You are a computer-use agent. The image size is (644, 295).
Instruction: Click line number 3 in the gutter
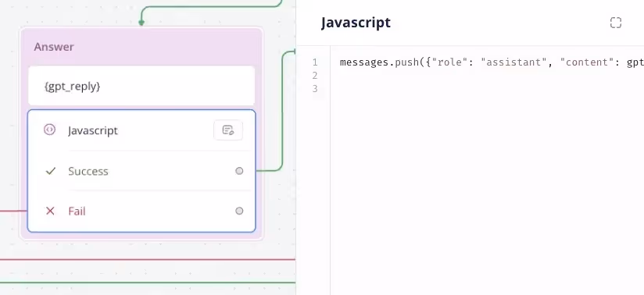tap(315, 89)
